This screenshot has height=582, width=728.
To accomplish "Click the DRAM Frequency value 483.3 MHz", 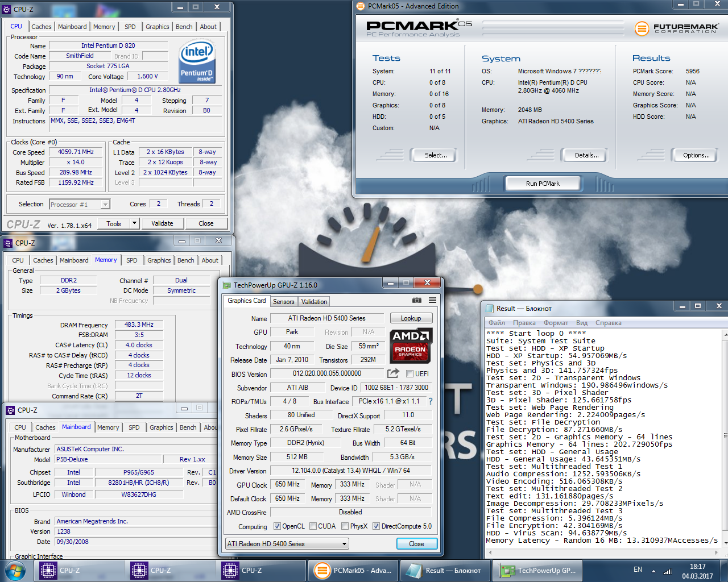I will 139,325.
